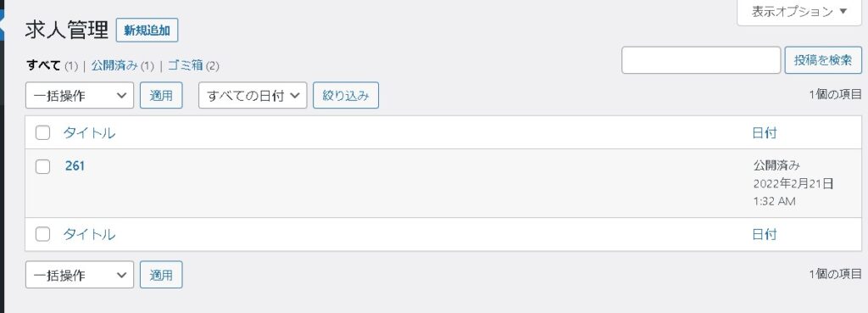
Task: Open the ゴミ箱 filter link
Action: click(x=185, y=65)
